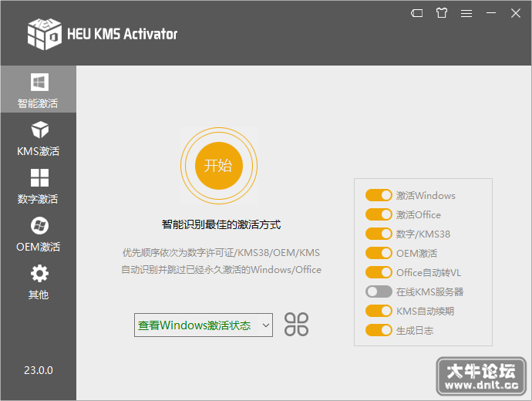The height and width of the screenshot is (401, 532).
Task: Disable the 数字/KMS38 switch
Action: [x=379, y=234]
